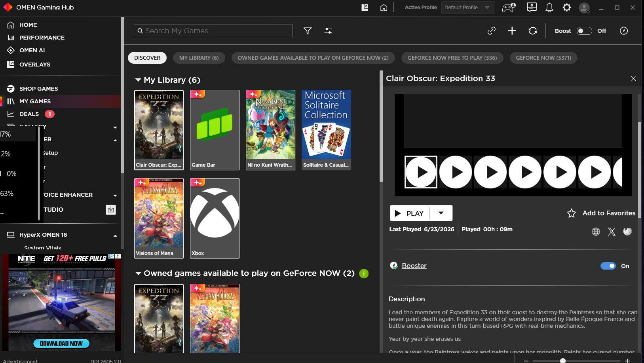Click the Booster link
The height and width of the screenshot is (363, 644).
pos(414,266)
